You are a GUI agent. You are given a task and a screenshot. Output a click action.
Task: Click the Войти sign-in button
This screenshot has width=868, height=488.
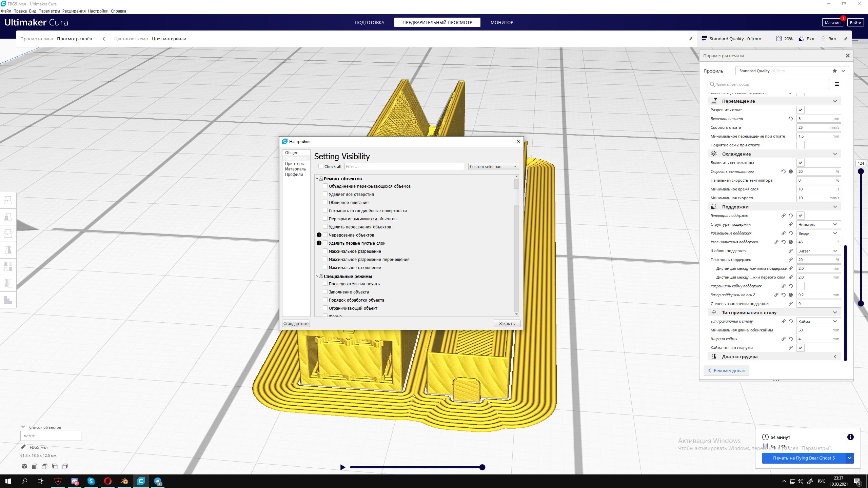855,22
